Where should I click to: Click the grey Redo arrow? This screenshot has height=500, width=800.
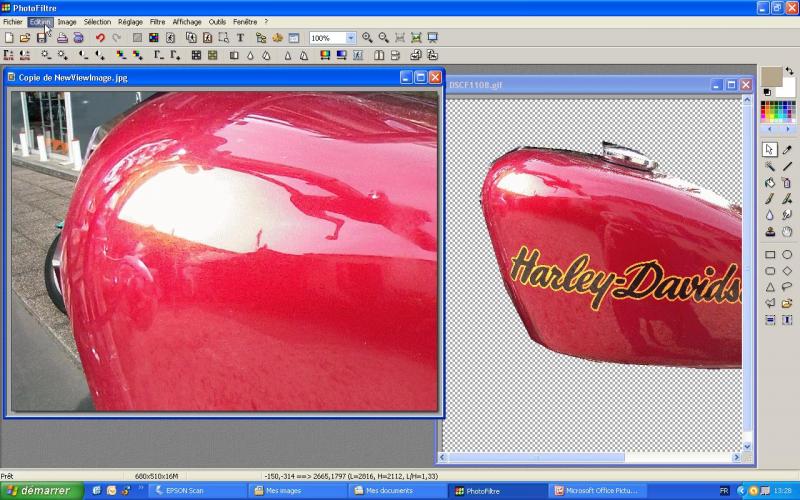pos(116,38)
